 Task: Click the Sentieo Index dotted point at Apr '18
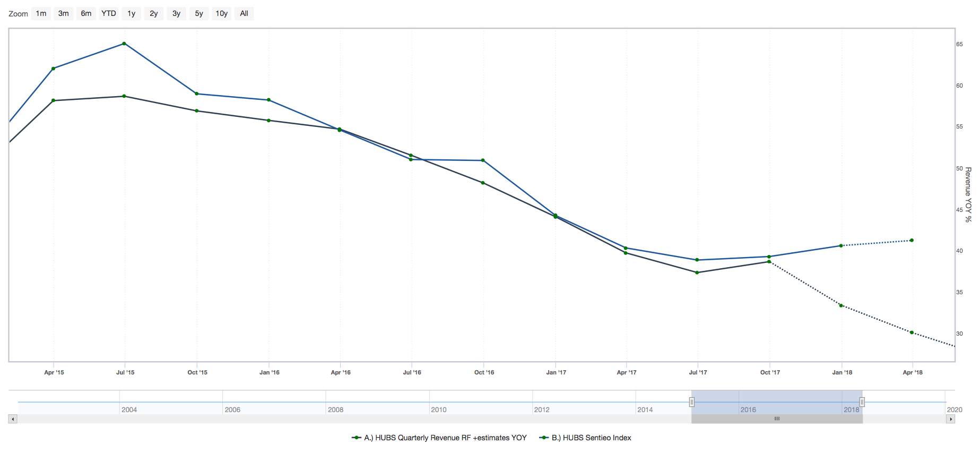pos(912,240)
